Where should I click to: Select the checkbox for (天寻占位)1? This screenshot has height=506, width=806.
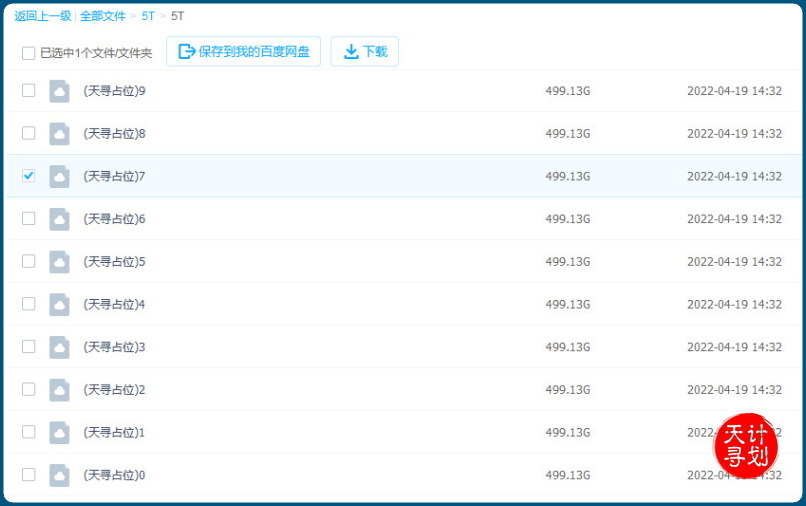(x=29, y=432)
